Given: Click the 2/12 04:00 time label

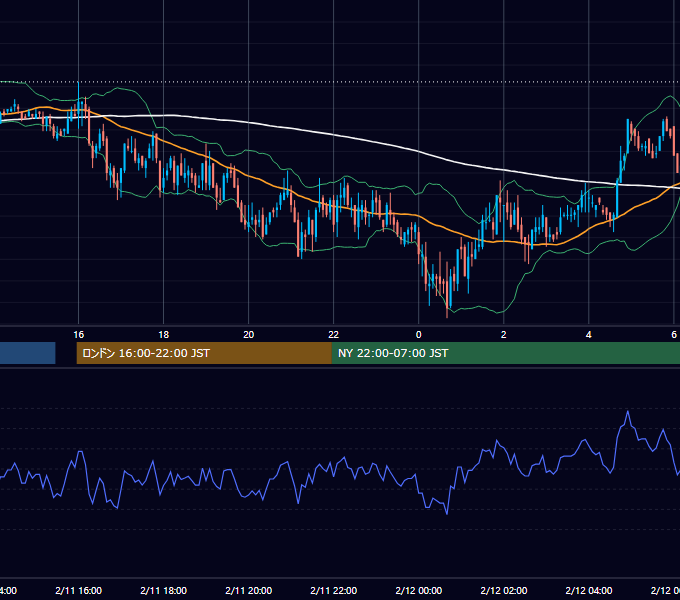Looking at the screenshot, I should [x=588, y=590].
